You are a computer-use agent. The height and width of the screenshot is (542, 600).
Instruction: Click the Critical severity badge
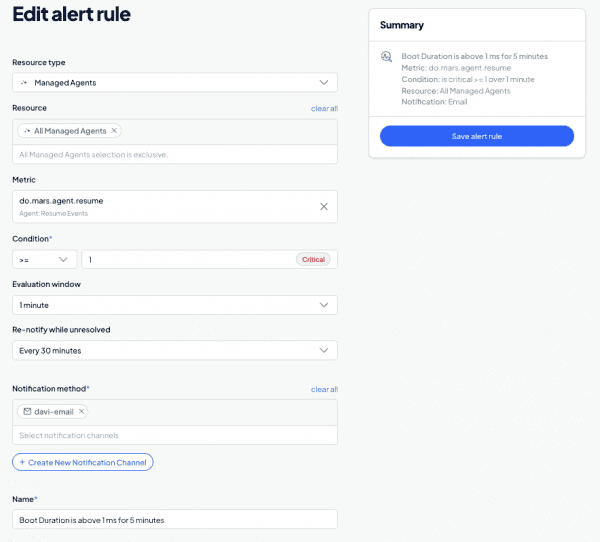tap(313, 260)
